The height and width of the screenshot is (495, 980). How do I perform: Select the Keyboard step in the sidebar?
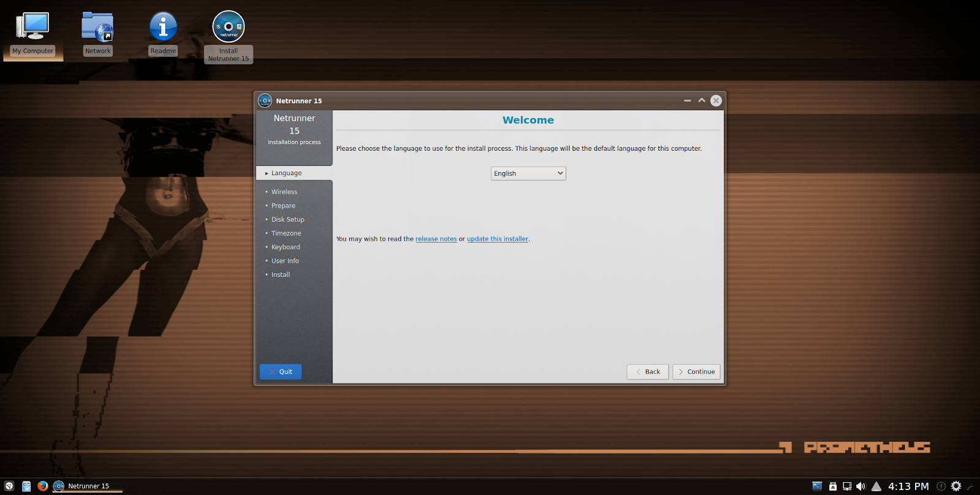285,247
